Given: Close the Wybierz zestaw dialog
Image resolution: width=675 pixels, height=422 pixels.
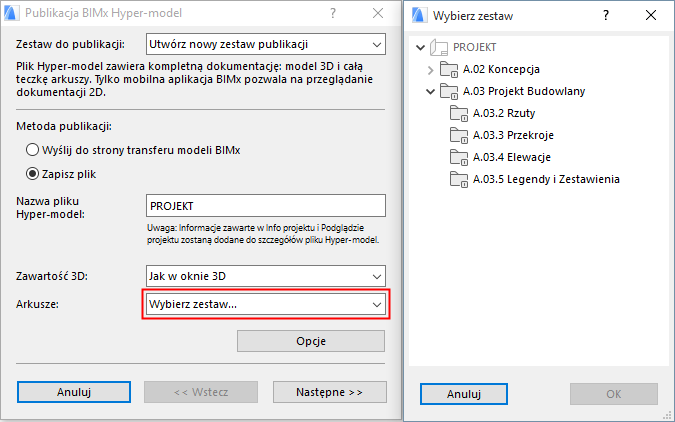Looking at the screenshot, I should [x=651, y=16].
